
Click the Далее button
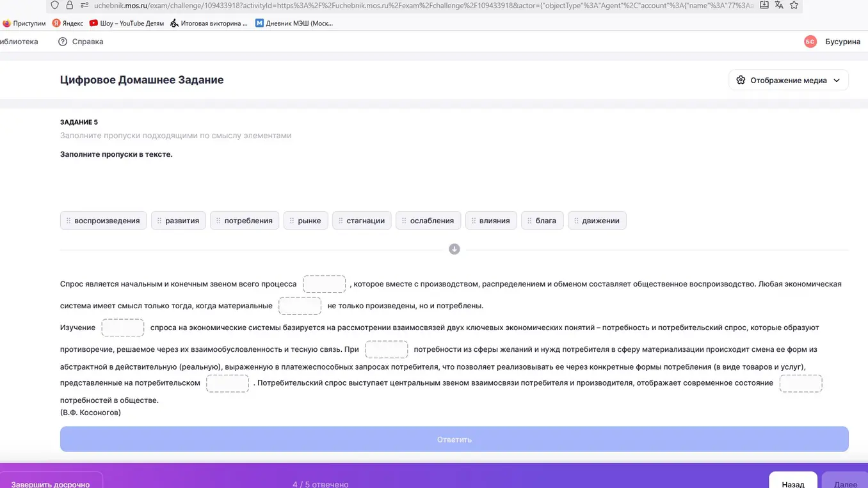point(846,481)
